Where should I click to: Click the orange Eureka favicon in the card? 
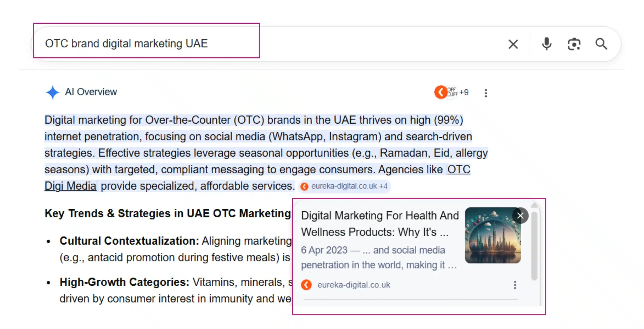point(306,285)
